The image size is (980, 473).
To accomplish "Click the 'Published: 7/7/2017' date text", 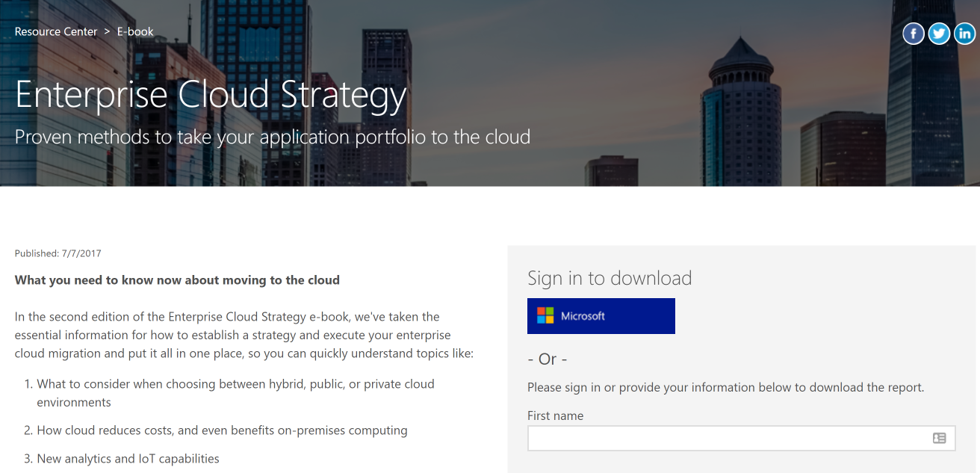I will [x=58, y=253].
